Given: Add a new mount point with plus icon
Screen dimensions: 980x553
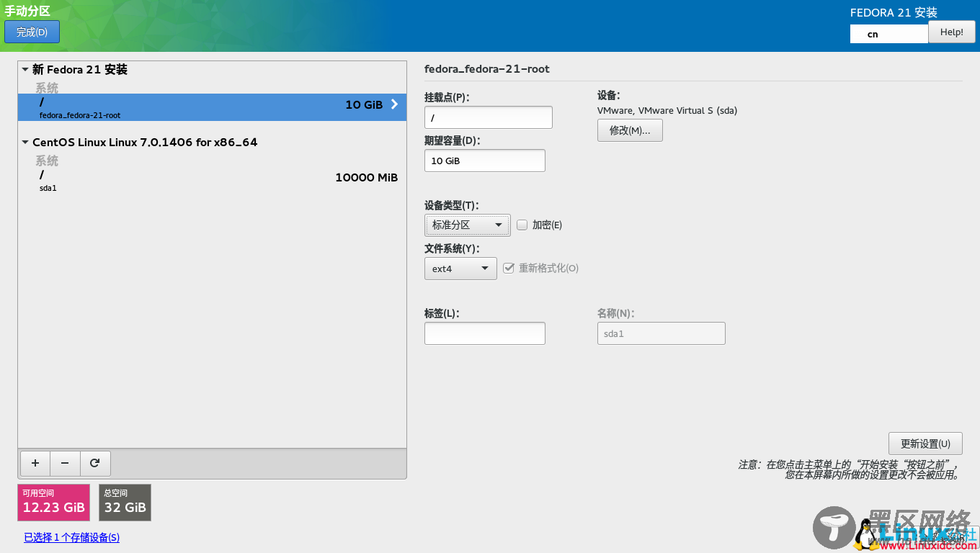Looking at the screenshot, I should [35, 463].
